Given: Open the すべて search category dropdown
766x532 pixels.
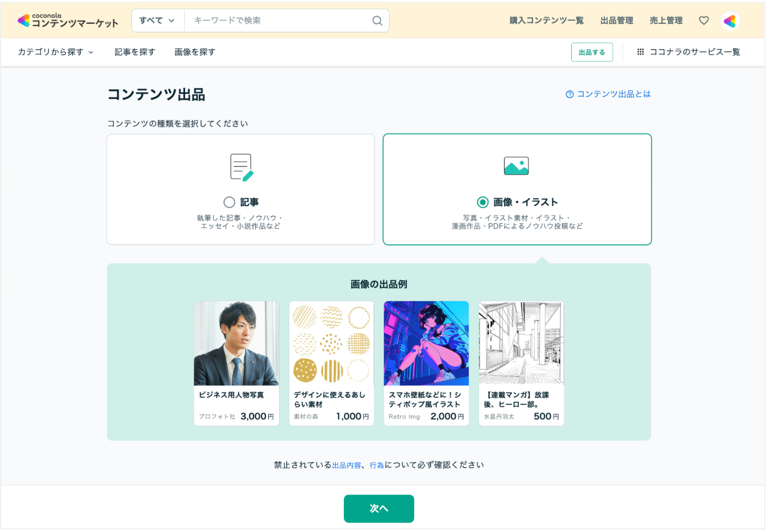Looking at the screenshot, I should 157,20.
